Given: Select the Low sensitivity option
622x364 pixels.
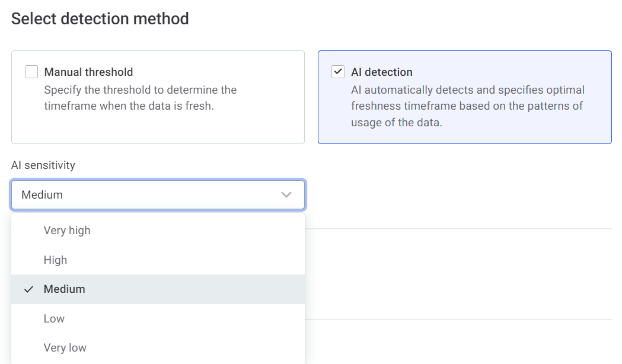Looking at the screenshot, I should [54, 319].
